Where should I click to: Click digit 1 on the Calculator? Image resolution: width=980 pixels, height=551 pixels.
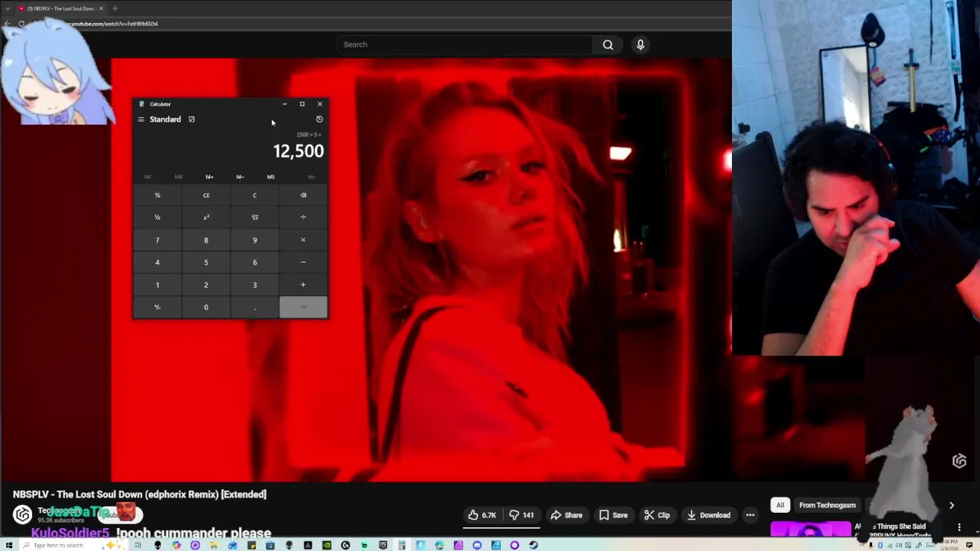point(158,285)
